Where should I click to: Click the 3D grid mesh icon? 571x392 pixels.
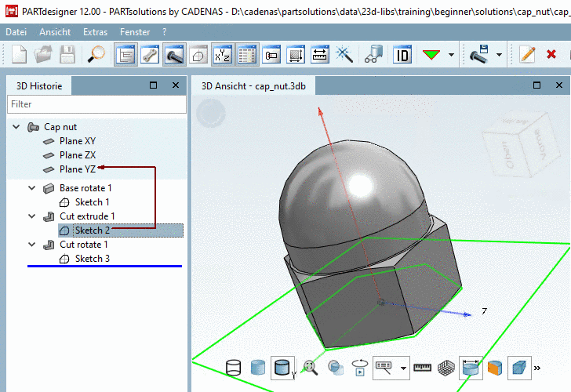[x=446, y=368]
